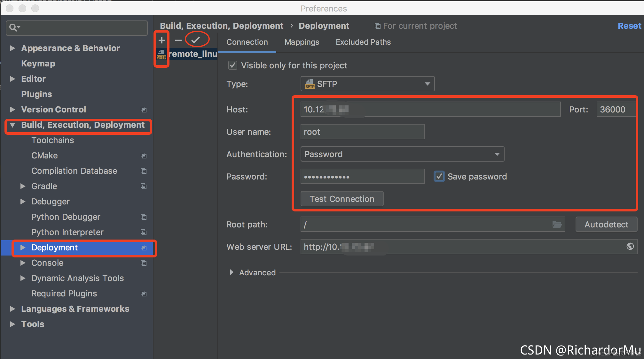Screen dimensions: 644x359
Task: Expand the Gradle tree node
Action: pos(23,186)
